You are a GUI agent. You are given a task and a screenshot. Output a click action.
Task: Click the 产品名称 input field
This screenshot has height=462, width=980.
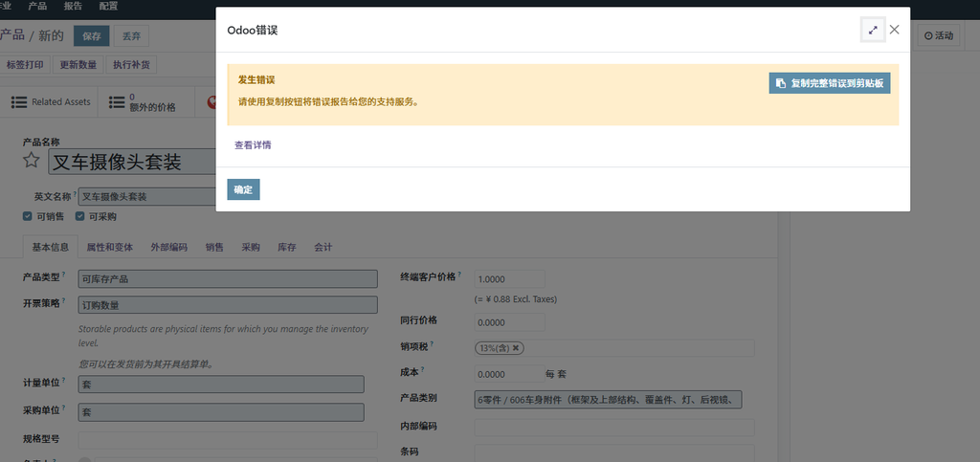[x=132, y=163]
